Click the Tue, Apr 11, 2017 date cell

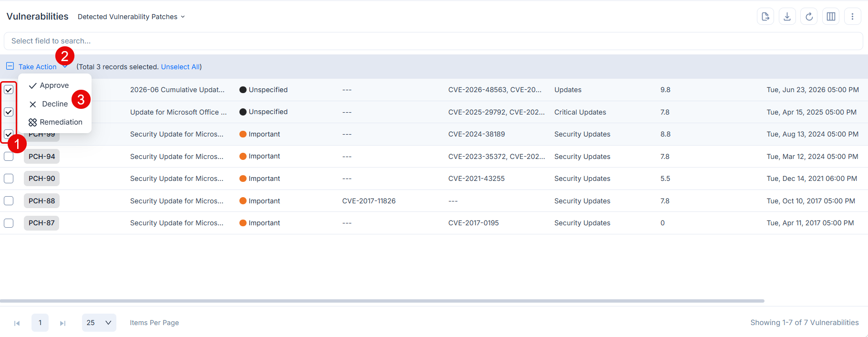tap(810, 223)
